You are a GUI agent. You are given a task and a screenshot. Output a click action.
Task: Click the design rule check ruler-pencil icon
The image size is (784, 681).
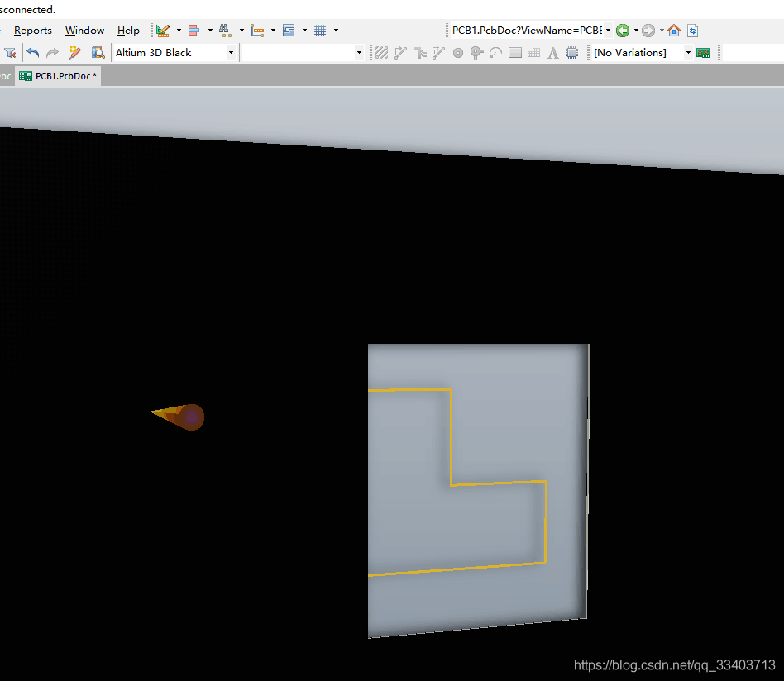point(163,31)
